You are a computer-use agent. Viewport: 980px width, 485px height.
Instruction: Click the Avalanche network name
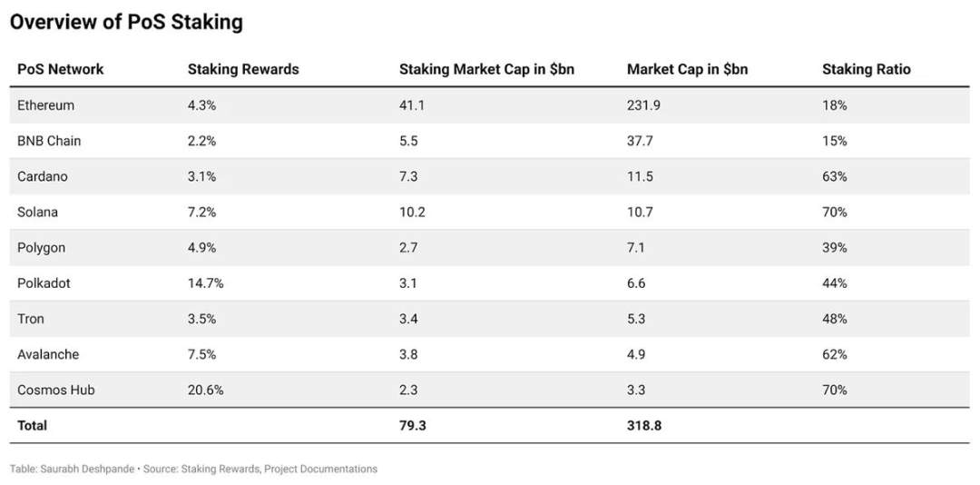pyautogui.click(x=48, y=354)
